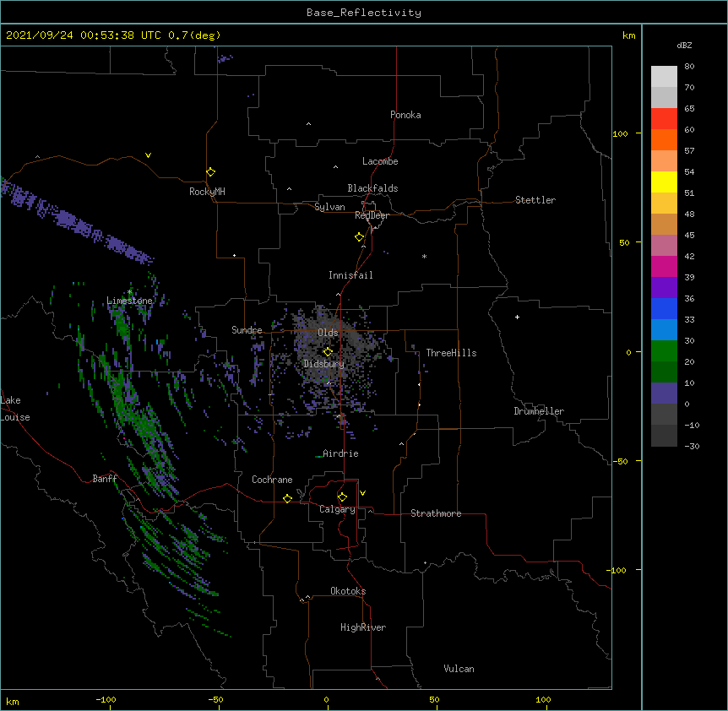Click the yellow diamond marker near RockyMH
This screenshot has height=711, width=728.
click(x=210, y=172)
